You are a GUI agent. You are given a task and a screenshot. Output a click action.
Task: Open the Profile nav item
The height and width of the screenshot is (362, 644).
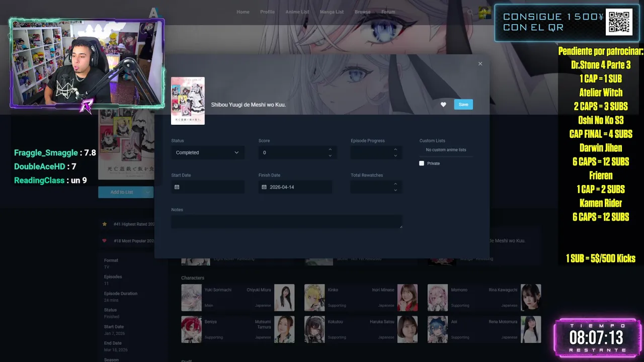point(267,12)
